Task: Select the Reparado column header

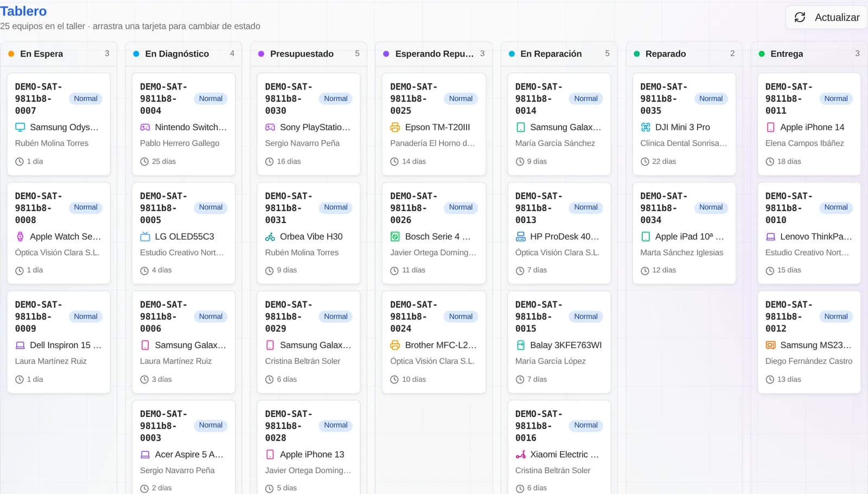Action: pyautogui.click(x=684, y=54)
